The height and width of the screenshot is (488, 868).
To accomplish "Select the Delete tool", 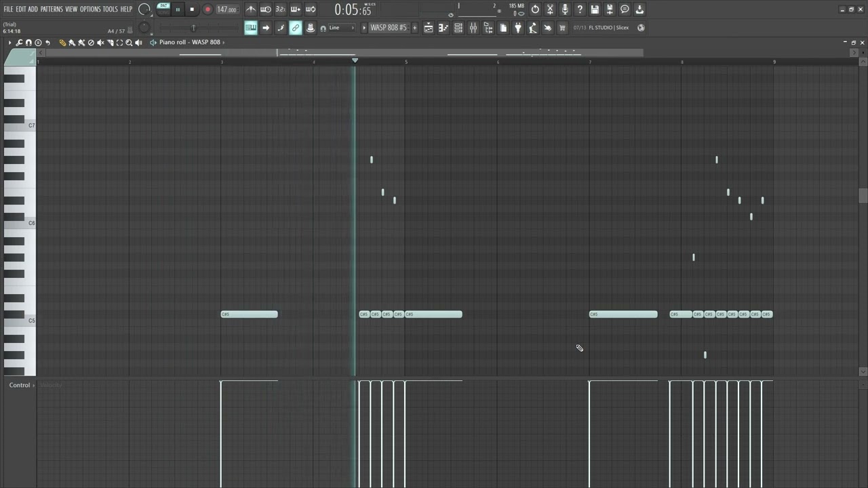I will [x=91, y=43].
